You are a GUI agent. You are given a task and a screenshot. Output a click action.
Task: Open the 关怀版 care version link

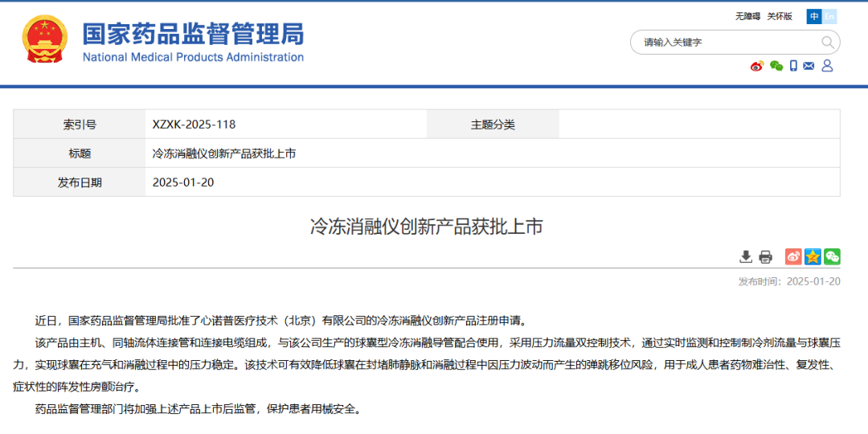pos(780,17)
